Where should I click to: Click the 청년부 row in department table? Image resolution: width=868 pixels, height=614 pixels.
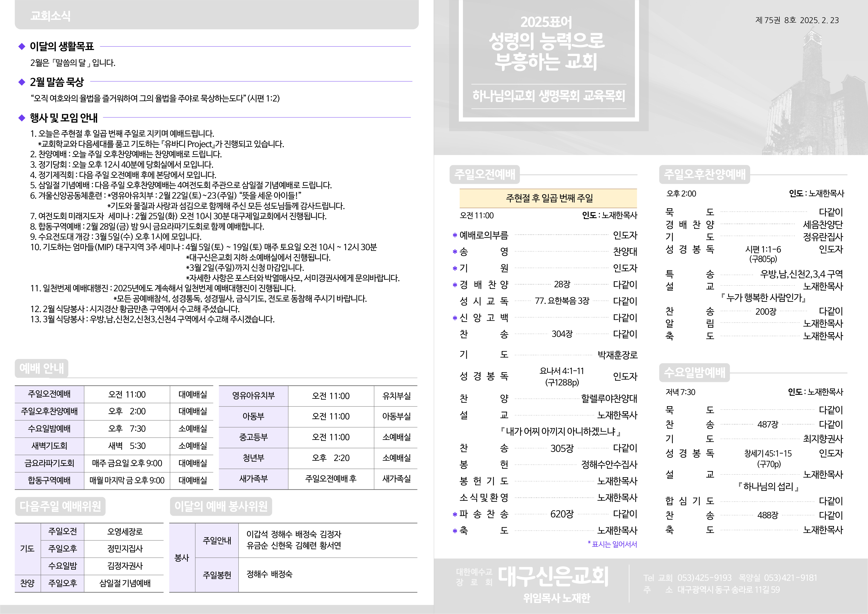253,458
